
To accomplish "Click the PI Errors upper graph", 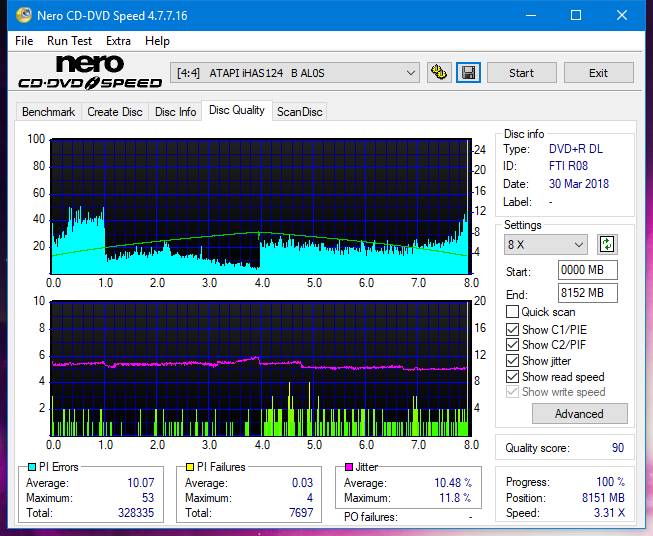I will click(x=260, y=206).
